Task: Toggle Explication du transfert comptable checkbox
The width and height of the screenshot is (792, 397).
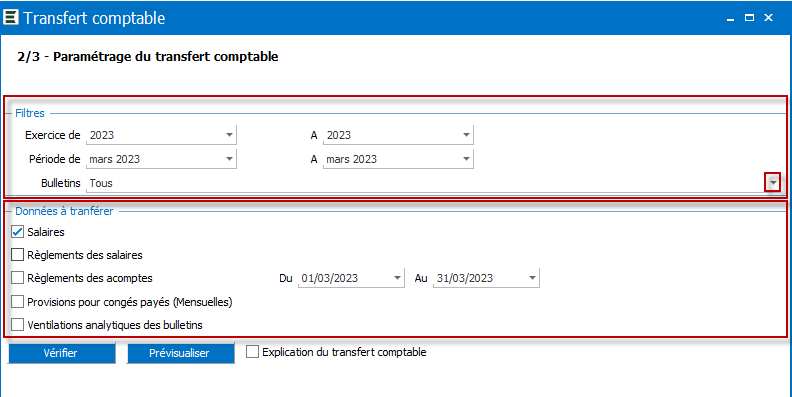Action: [253, 352]
